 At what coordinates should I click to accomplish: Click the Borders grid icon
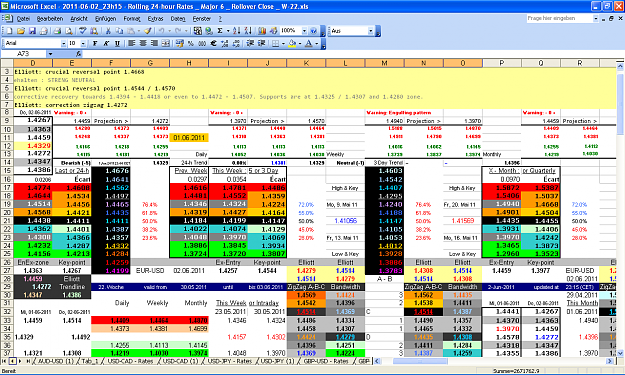click(x=275, y=43)
